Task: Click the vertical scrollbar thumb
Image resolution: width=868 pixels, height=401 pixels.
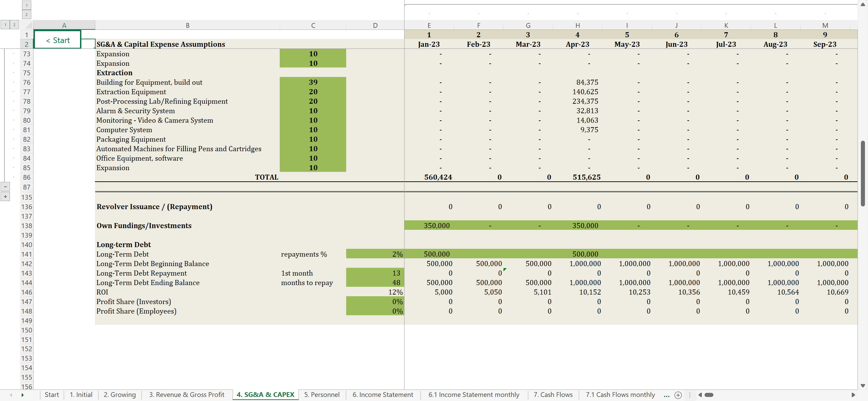Action: pyautogui.click(x=863, y=173)
